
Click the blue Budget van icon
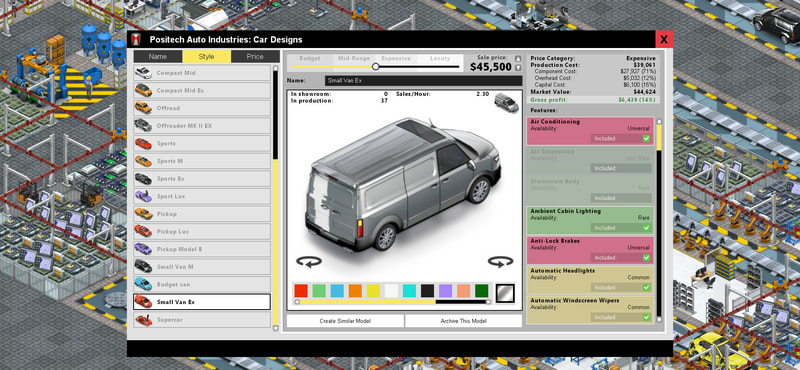pyautogui.click(x=143, y=284)
